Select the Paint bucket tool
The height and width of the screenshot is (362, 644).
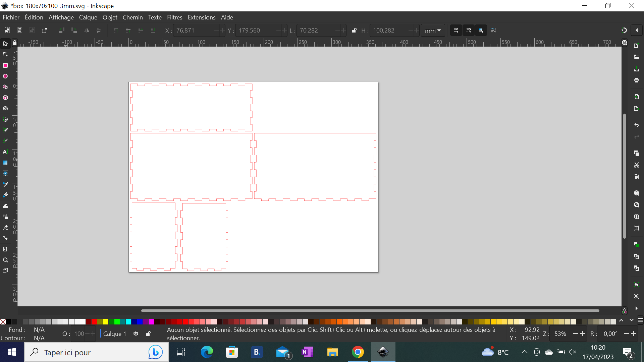pos(5,195)
